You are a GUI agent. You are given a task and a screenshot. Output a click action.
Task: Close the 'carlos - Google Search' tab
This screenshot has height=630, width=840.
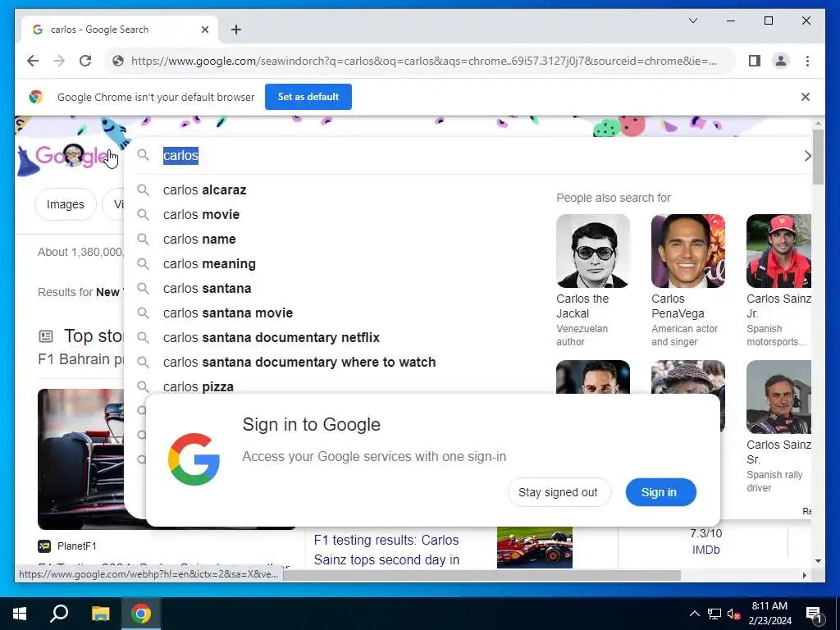pos(204,30)
